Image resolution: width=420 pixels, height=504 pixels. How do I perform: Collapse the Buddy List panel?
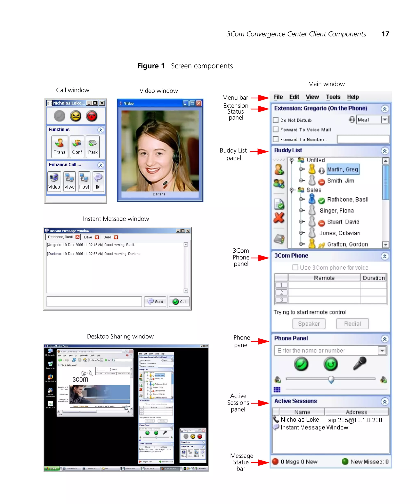coord(385,151)
